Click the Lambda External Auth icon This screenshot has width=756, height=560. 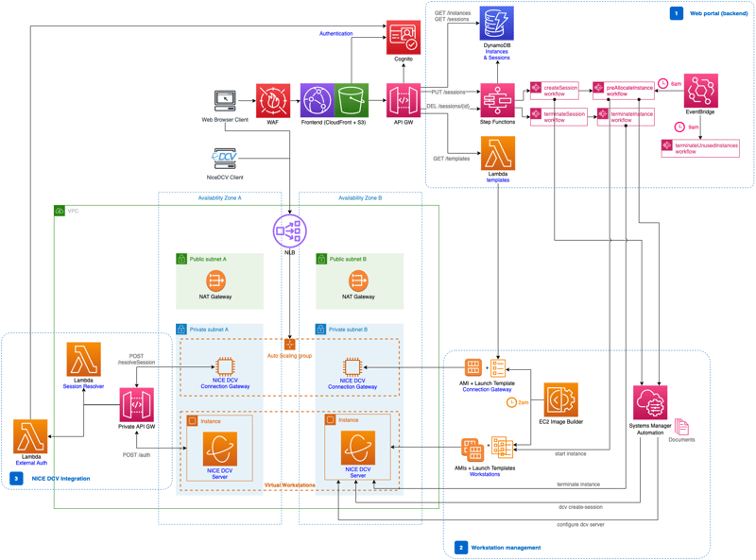click(30, 436)
